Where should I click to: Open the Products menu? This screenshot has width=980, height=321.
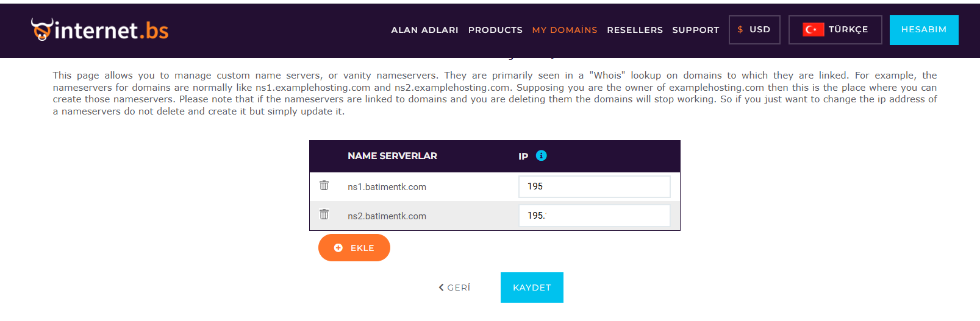coord(495,30)
